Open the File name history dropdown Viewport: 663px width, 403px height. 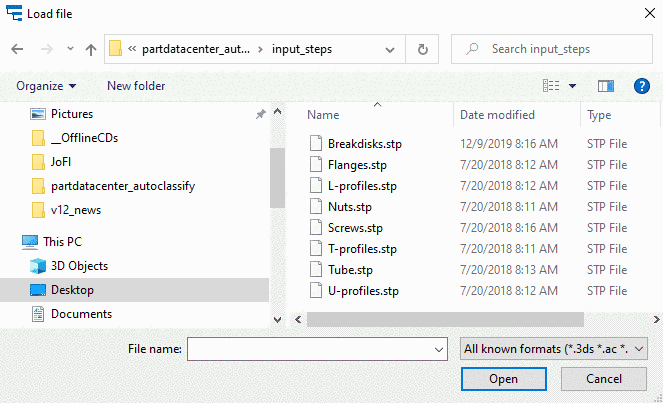pyautogui.click(x=438, y=349)
